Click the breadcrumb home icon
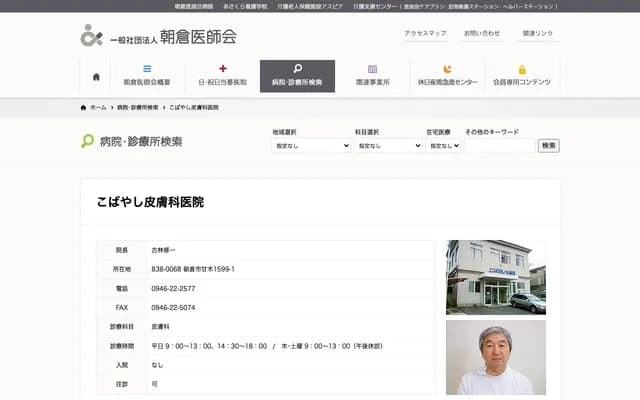The image size is (640, 400). 83,107
